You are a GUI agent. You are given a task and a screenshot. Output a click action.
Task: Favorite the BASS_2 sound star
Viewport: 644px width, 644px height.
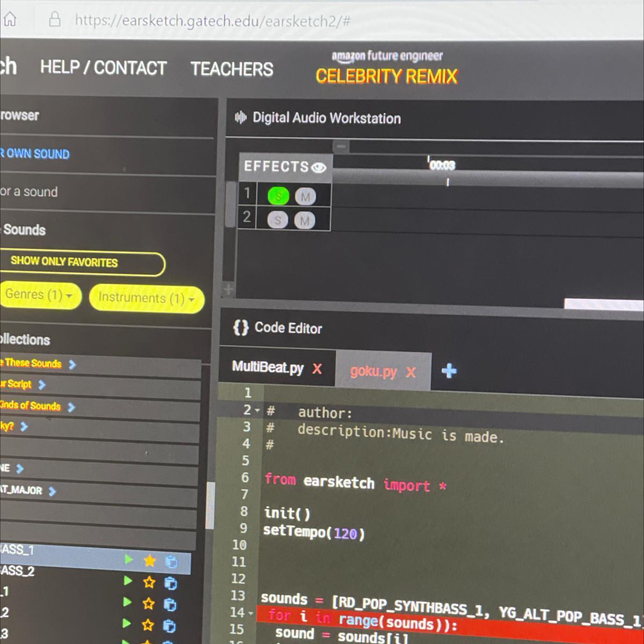click(149, 582)
